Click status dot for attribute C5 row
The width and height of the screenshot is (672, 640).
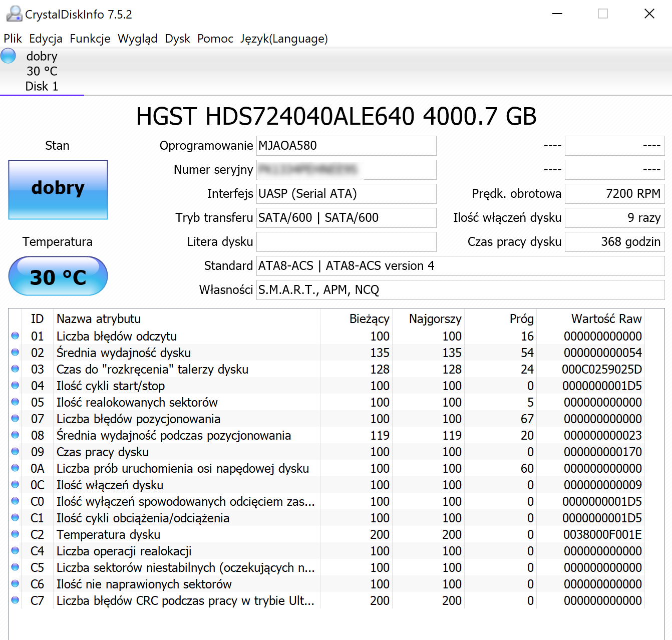pyautogui.click(x=15, y=567)
